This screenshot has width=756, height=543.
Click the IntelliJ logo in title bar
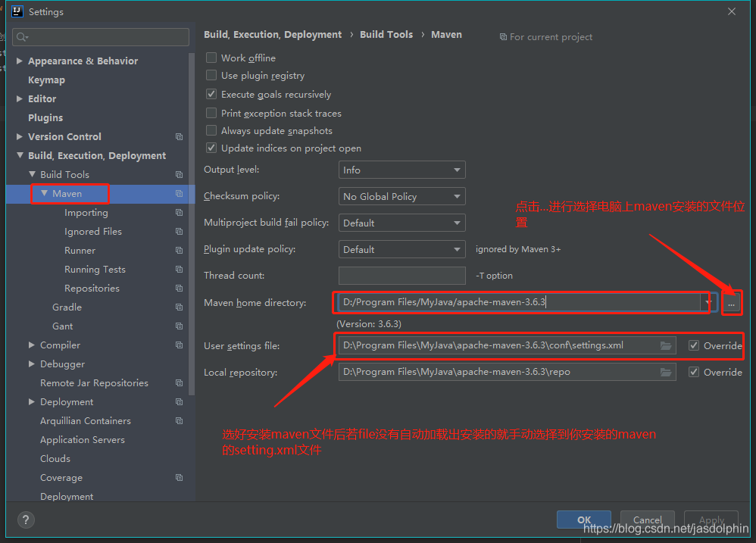17,11
